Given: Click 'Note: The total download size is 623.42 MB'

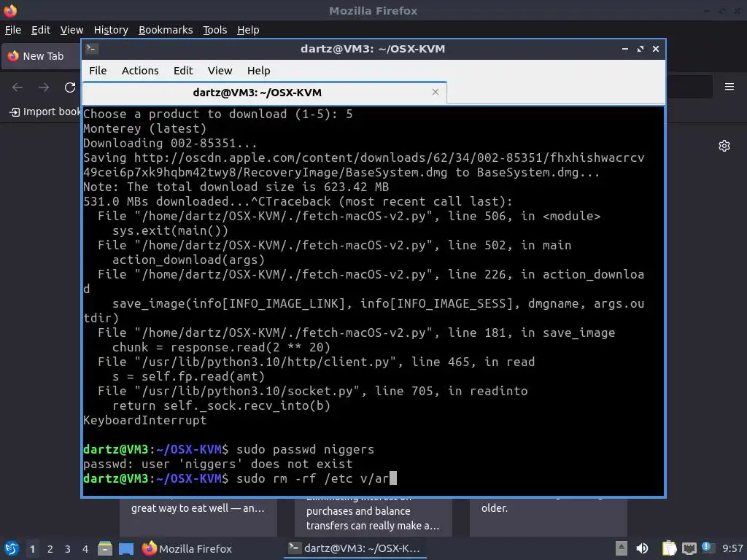Looking at the screenshot, I should 236,187.
